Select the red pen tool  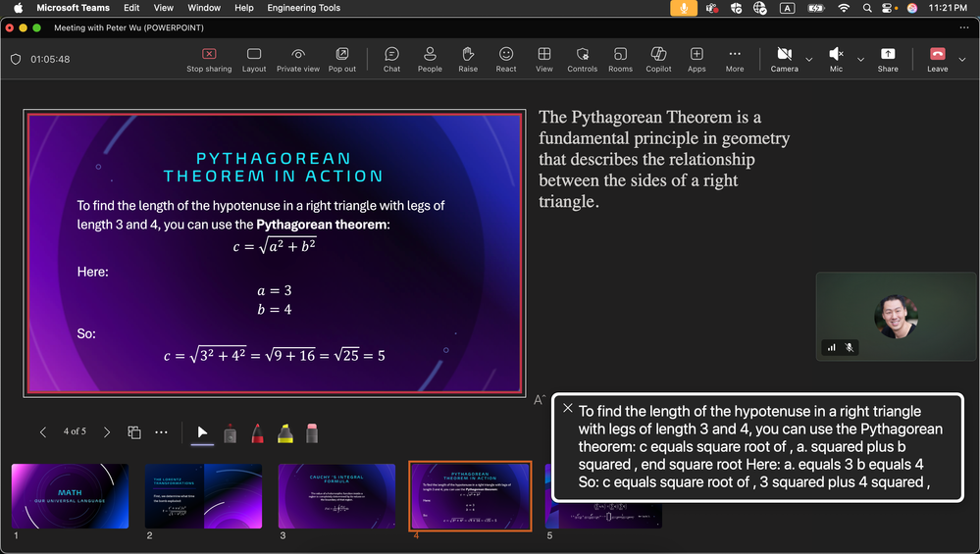pyautogui.click(x=257, y=432)
